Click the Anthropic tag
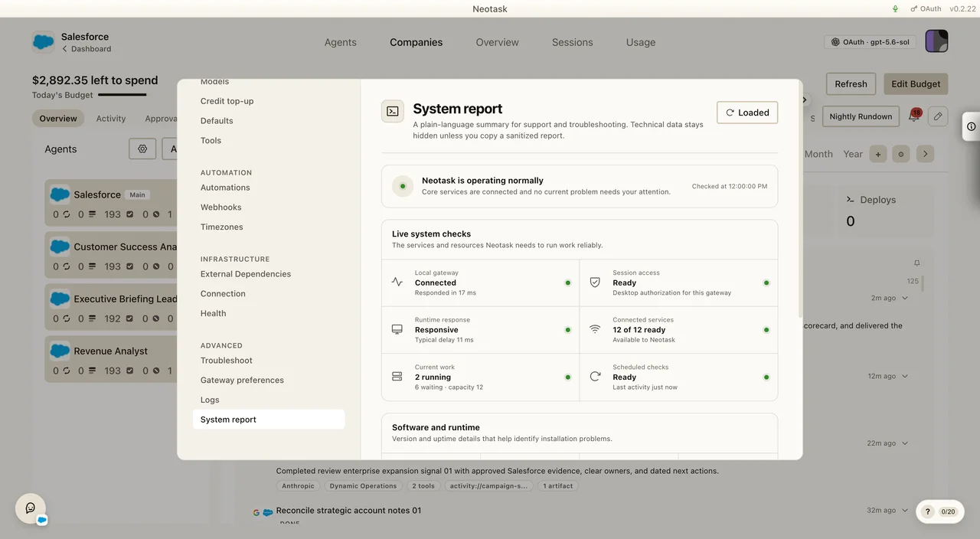The width and height of the screenshot is (980, 539). pos(298,486)
